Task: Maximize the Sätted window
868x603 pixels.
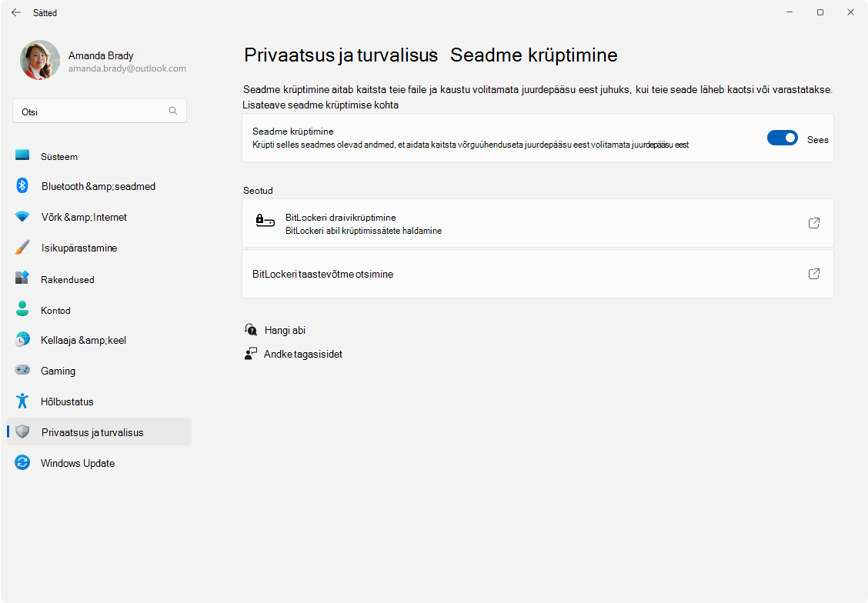Action: click(x=820, y=12)
